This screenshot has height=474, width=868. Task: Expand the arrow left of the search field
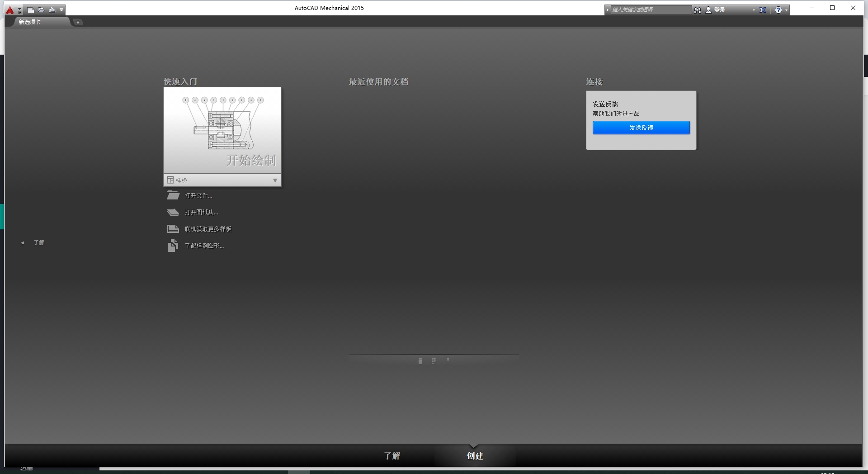[608, 9]
